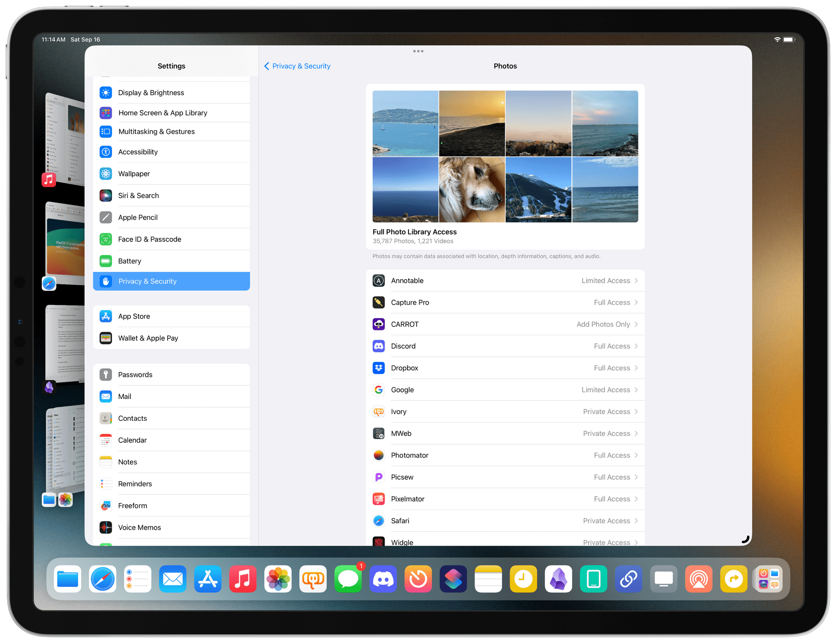Open Wallpaper settings icon

[x=106, y=174]
